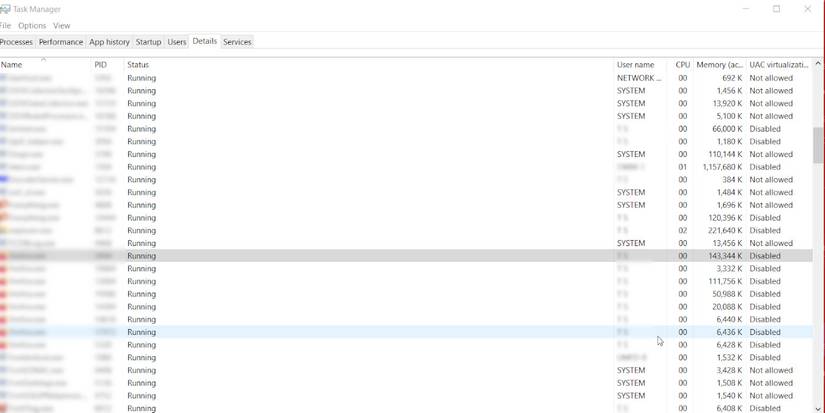Select the Users tab
825x413 pixels.
click(x=177, y=42)
